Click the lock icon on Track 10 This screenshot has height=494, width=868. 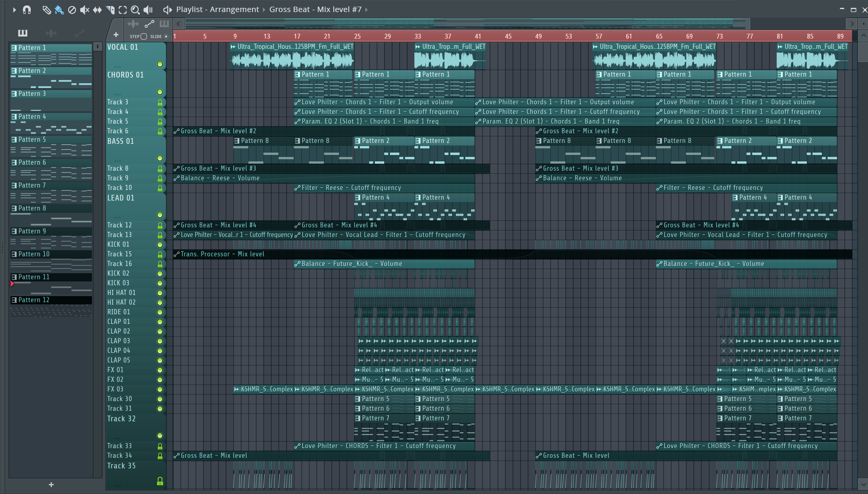160,188
